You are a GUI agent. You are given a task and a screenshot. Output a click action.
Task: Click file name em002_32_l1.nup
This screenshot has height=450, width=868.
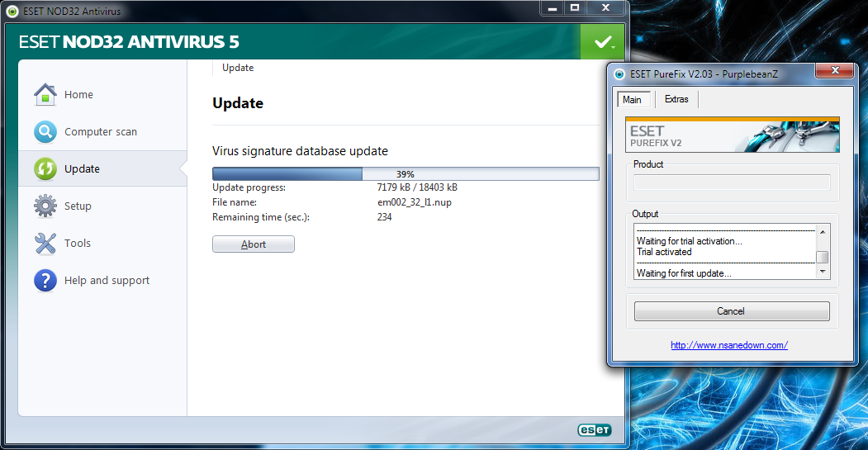pyautogui.click(x=415, y=202)
